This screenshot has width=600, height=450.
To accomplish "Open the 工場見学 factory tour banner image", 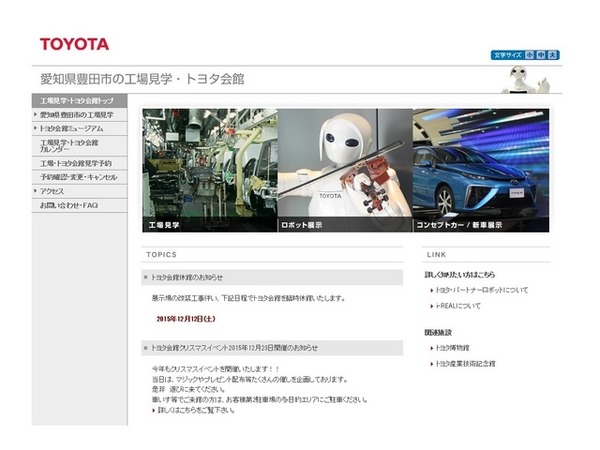I will 210,170.
